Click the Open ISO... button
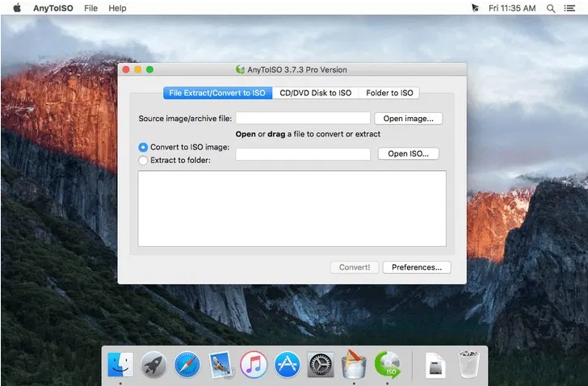 [408, 153]
